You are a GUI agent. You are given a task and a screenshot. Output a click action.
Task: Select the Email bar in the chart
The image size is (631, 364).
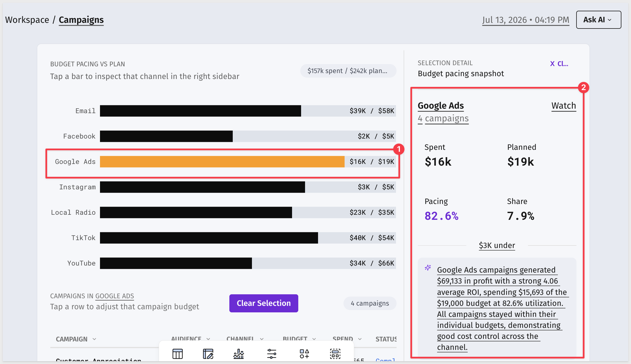(x=201, y=111)
